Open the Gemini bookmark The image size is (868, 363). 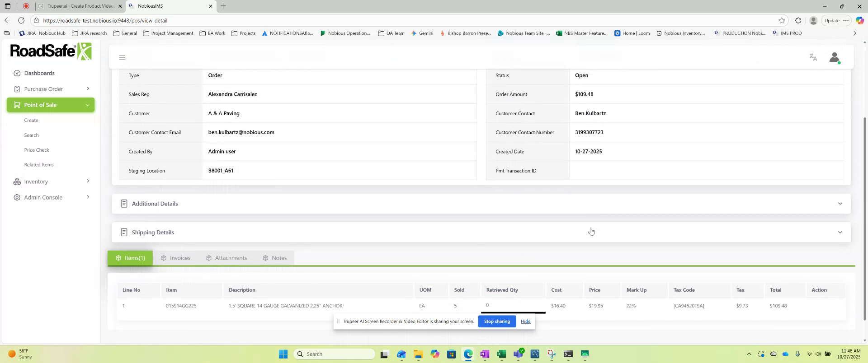(x=422, y=33)
